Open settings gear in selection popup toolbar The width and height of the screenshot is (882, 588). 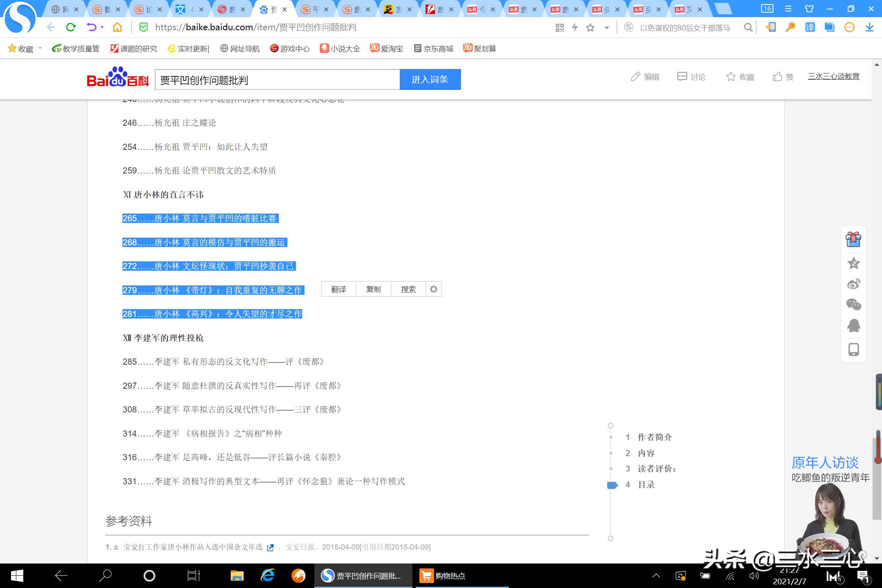[x=434, y=289]
